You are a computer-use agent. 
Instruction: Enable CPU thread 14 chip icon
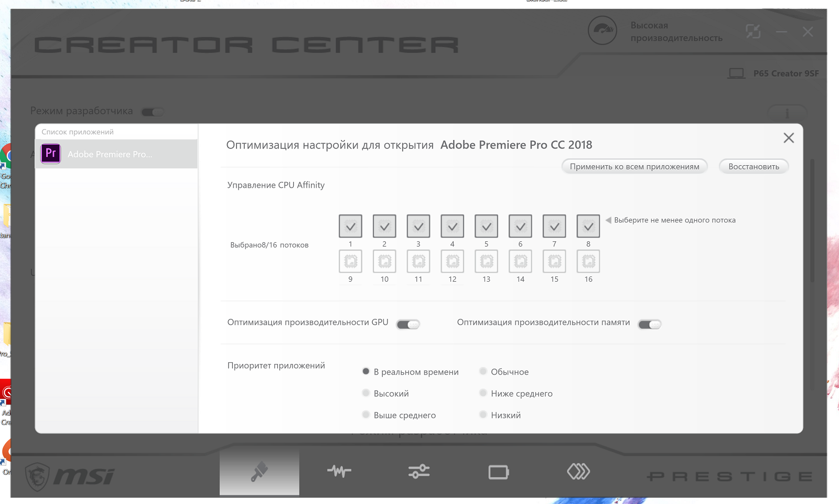(x=520, y=261)
